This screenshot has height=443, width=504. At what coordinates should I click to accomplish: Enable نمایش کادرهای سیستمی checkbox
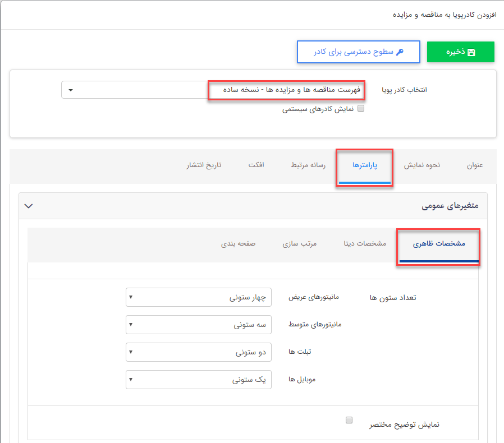click(361, 109)
